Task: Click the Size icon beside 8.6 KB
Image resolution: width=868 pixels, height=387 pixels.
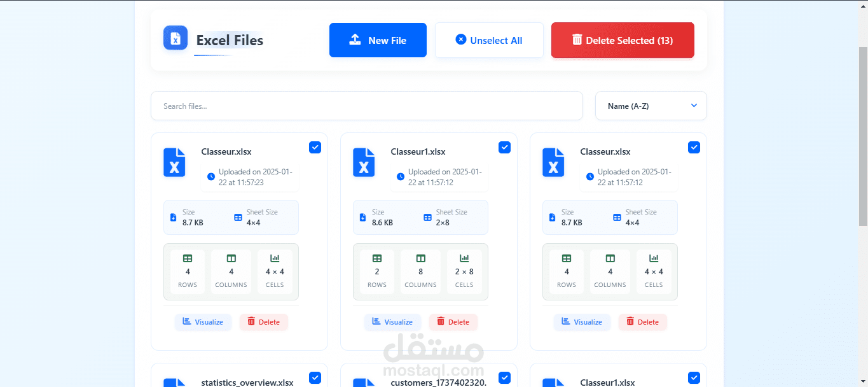Action: [362, 217]
